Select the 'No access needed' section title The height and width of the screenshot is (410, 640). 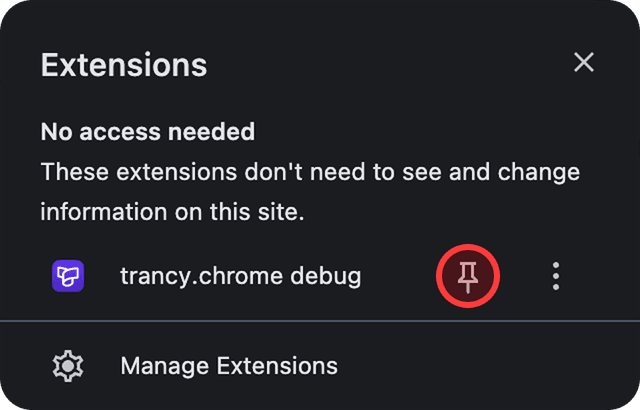pos(148,132)
